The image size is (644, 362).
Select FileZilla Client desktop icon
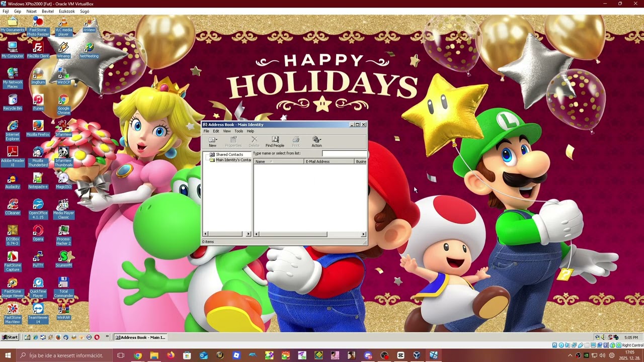[x=38, y=51]
